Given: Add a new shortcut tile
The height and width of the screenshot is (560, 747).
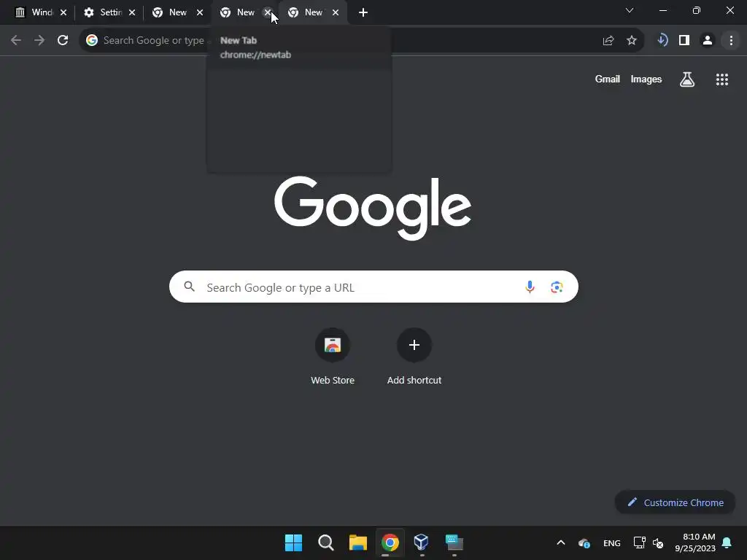Looking at the screenshot, I should [x=414, y=357].
